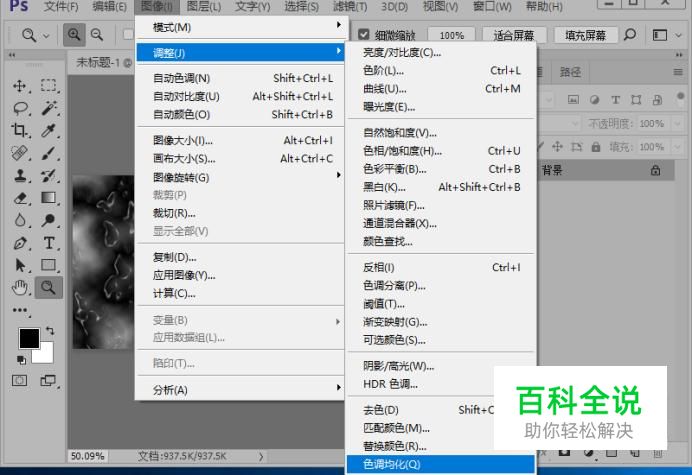Screen dimensions: 692x475
Task: Open the 不透明度 opacity dropdown
Action: coord(677,124)
